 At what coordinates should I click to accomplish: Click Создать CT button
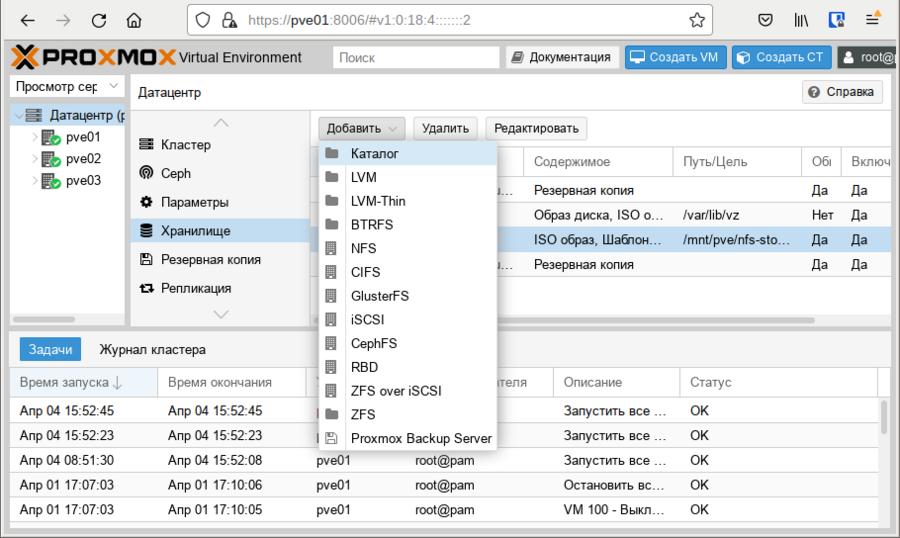click(x=781, y=57)
